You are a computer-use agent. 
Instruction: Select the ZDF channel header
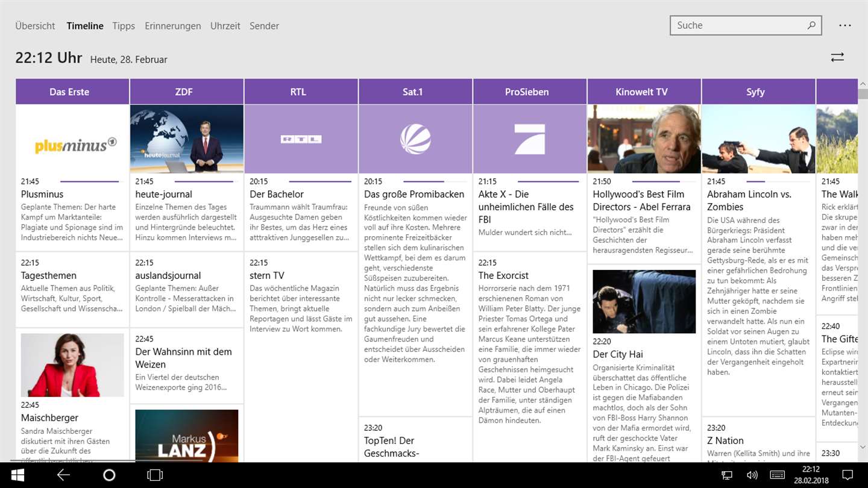tap(187, 92)
